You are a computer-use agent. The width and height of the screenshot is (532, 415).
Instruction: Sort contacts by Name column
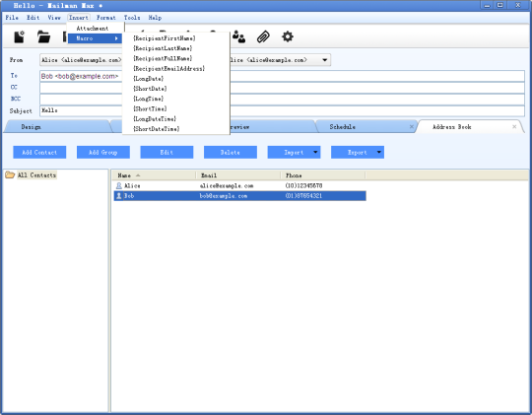tap(154, 175)
